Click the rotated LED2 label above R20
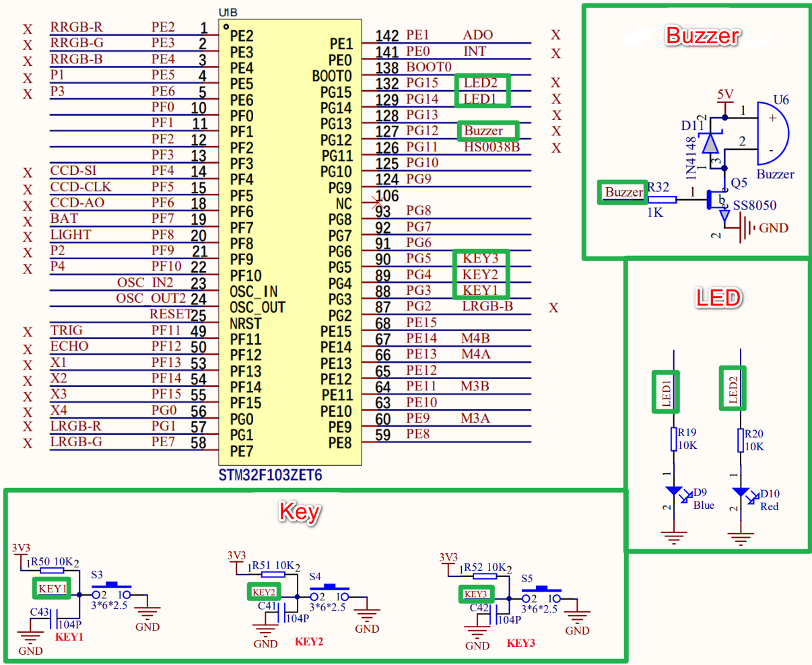The height and width of the screenshot is (665, 812). (x=733, y=389)
